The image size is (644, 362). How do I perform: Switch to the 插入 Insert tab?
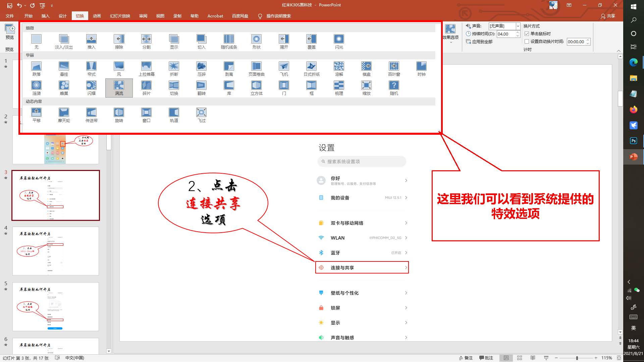pos(45,16)
